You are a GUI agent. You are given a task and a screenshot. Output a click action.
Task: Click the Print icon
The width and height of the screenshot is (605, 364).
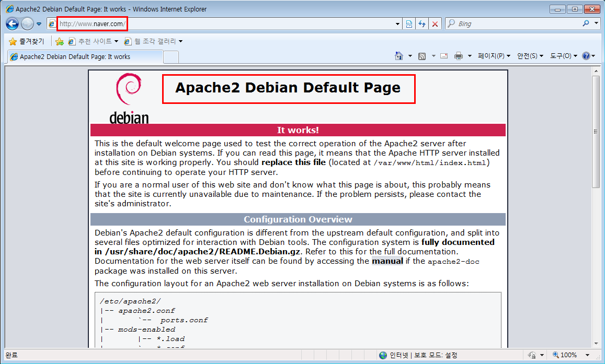(x=459, y=56)
